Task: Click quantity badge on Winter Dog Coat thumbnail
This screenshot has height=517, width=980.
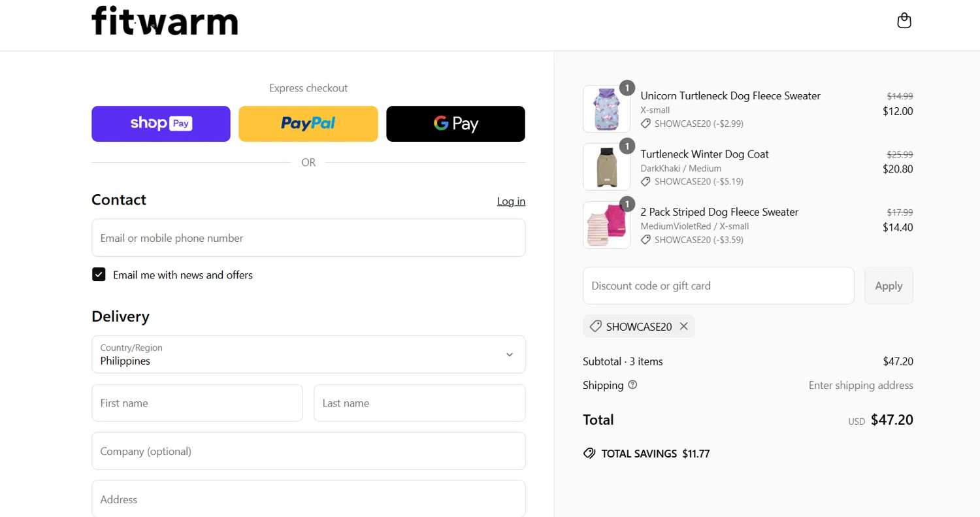Action: pos(627,146)
